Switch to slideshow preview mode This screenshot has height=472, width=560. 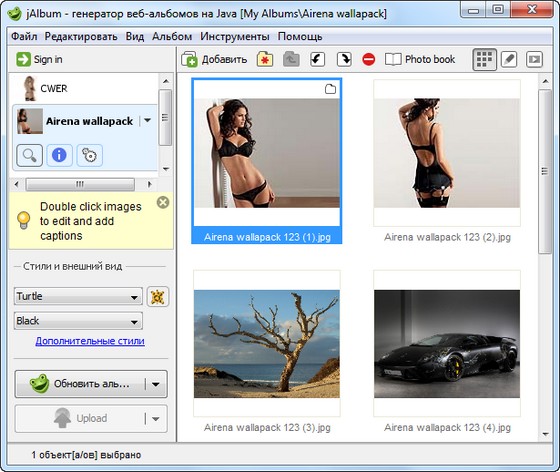click(x=534, y=59)
